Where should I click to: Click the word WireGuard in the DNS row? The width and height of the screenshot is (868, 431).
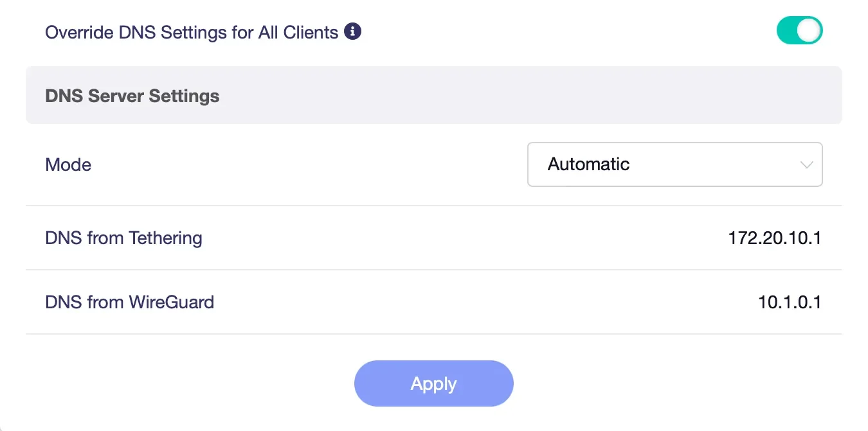(172, 302)
